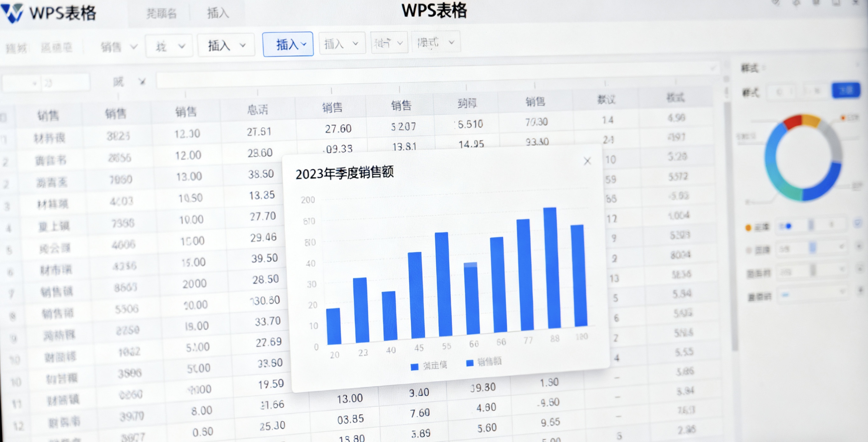The width and height of the screenshot is (868, 442).
Task: Select the spreadsheet cell containing 27.60
Action: click(338, 128)
